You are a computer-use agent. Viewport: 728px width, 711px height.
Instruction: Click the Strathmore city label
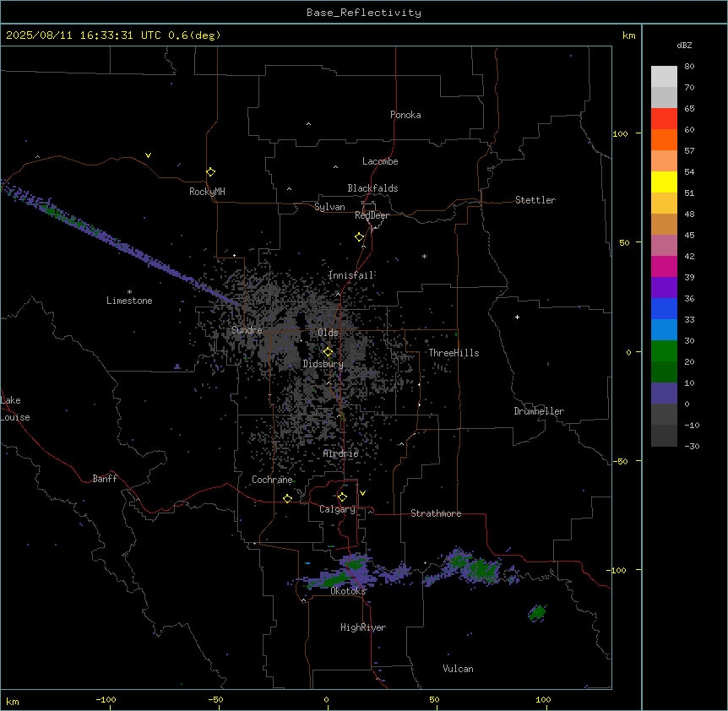[436, 513]
